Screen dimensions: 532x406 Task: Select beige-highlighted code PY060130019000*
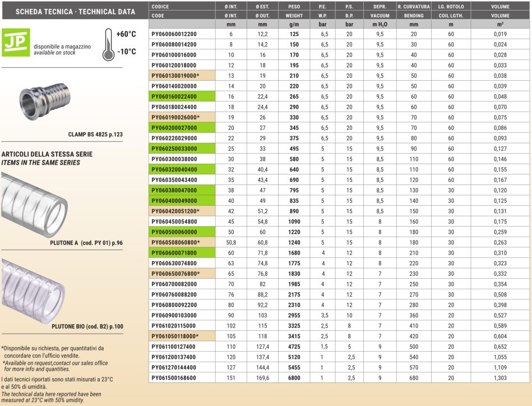[182, 75]
